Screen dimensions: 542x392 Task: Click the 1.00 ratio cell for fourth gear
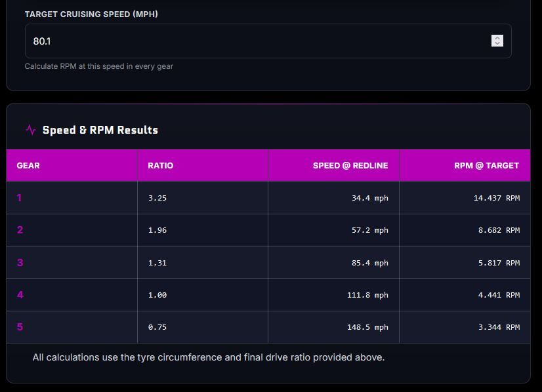pyautogui.click(x=157, y=295)
